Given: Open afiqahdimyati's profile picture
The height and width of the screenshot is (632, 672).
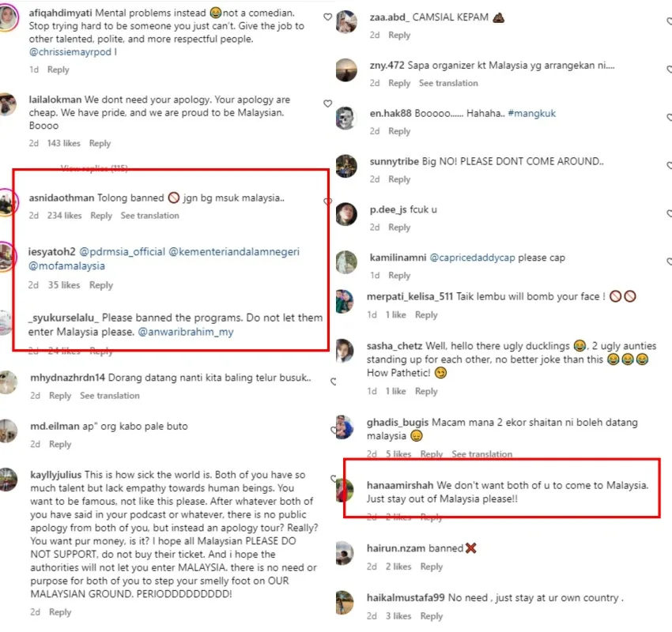Looking at the screenshot, I should click(x=8, y=18).
